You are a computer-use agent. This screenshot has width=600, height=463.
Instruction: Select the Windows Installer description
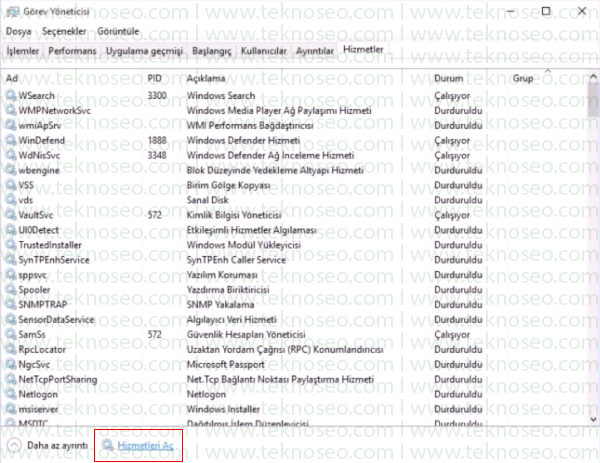pyautogui.click(x=223, y=409)
